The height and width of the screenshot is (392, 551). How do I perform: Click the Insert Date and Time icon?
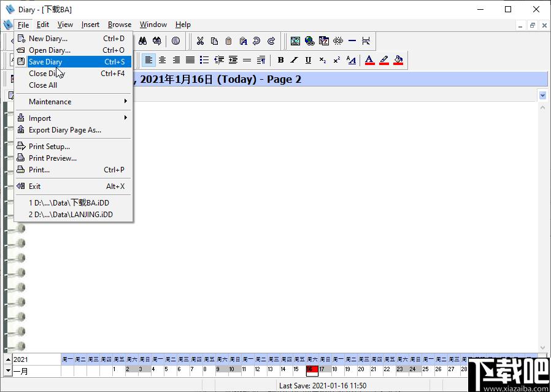(x=323, y=41)
